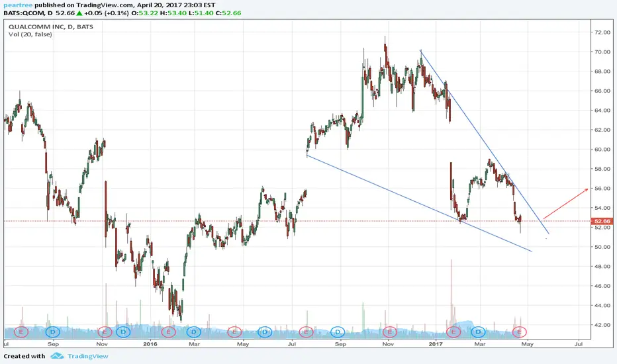617x364 pixels.
Task: Click the earnings E marker above Nov 2015
Action: point(105,332)
